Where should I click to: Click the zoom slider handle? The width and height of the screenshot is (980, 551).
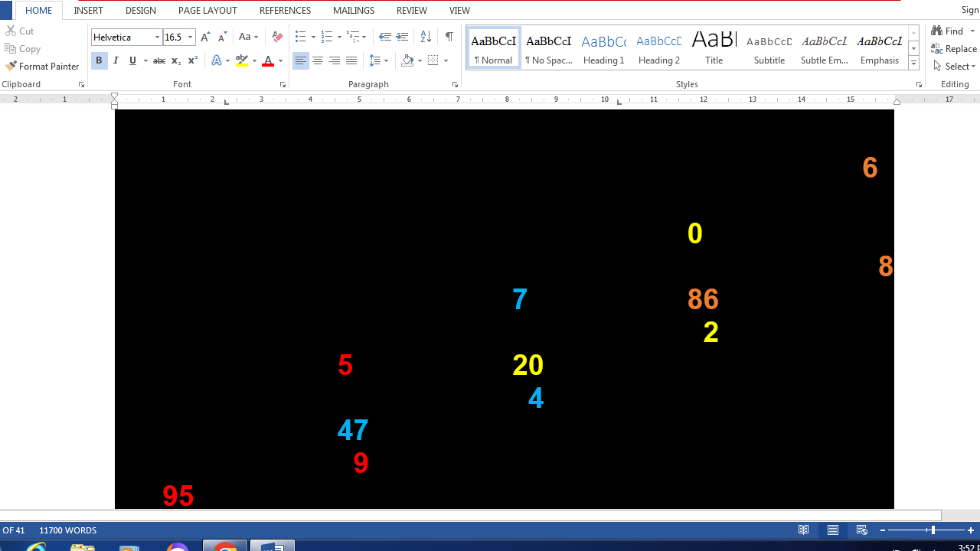coord(933,530)
